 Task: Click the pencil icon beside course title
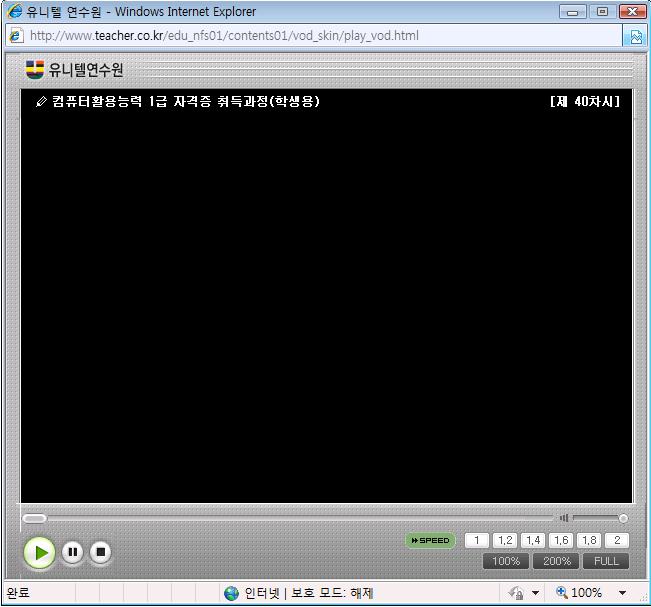(41, 101)
